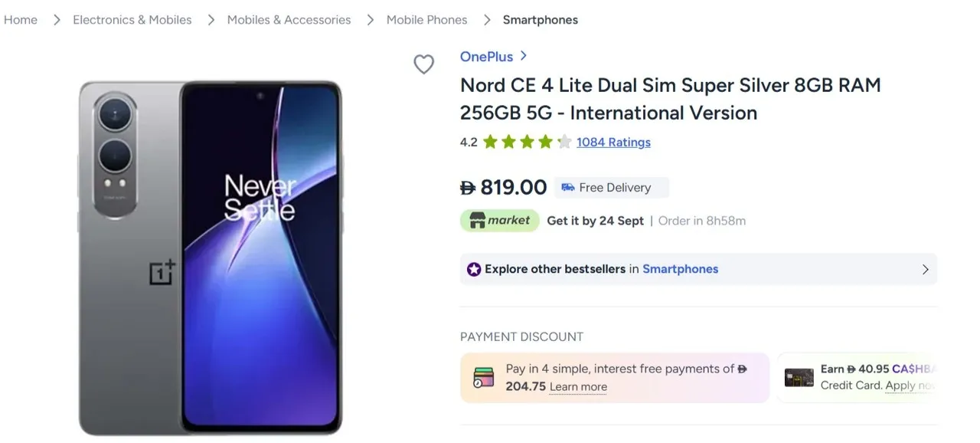Click Mobiles & Accessories breadcrumb entry
980x443 pixels.
(289, 19)
